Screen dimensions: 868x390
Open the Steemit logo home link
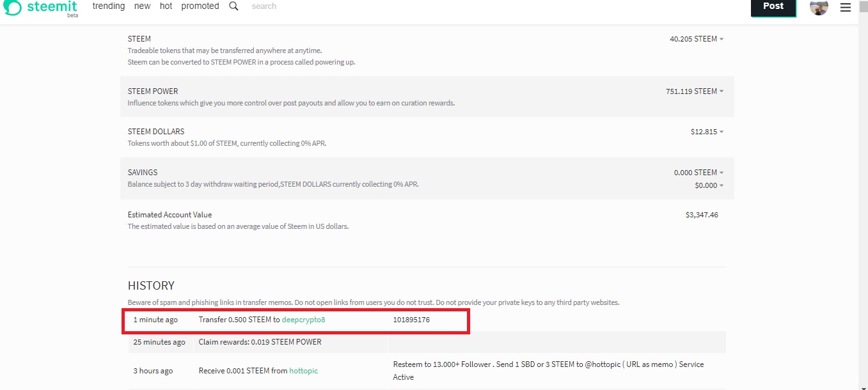coord(41,8)
